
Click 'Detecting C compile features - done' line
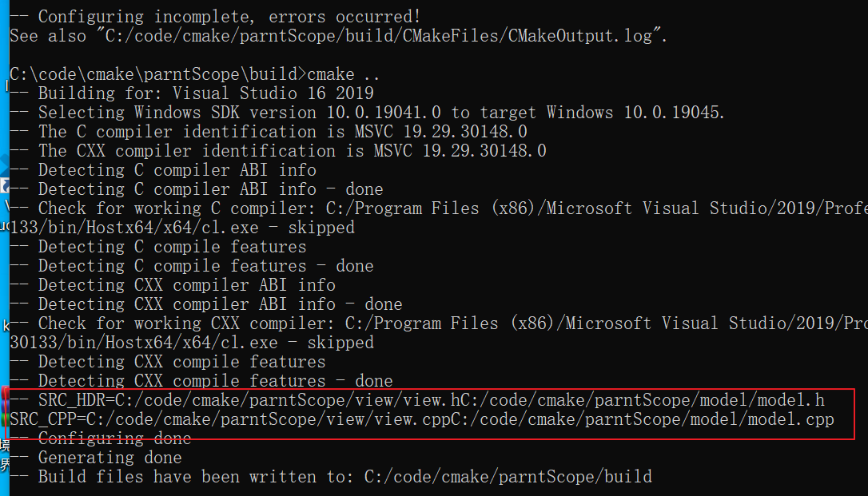192,266
